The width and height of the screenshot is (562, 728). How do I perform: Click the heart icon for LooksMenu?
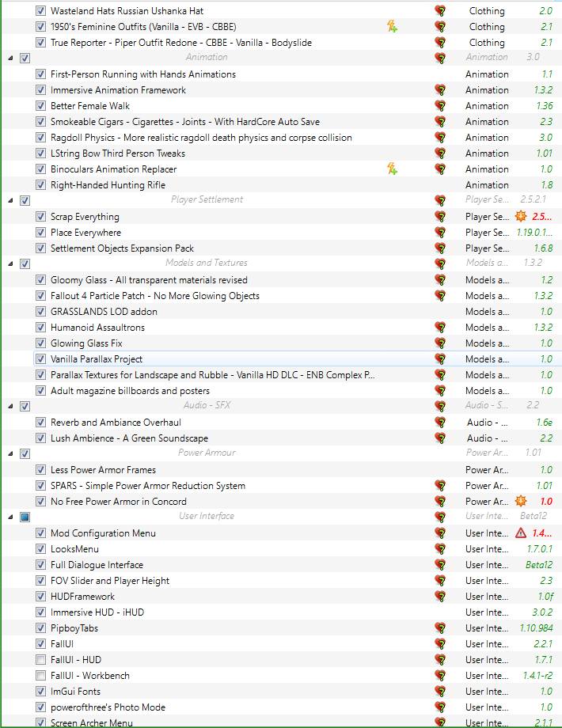click(x=440, y=549)
